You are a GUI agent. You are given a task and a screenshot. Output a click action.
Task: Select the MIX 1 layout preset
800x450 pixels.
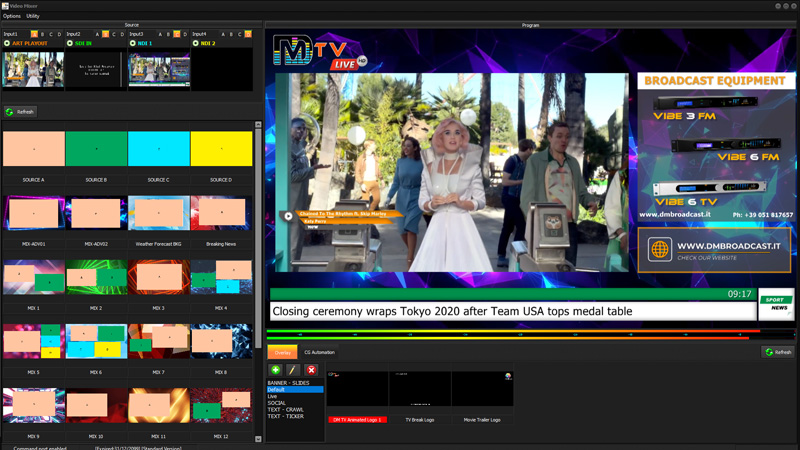[34, 277]
